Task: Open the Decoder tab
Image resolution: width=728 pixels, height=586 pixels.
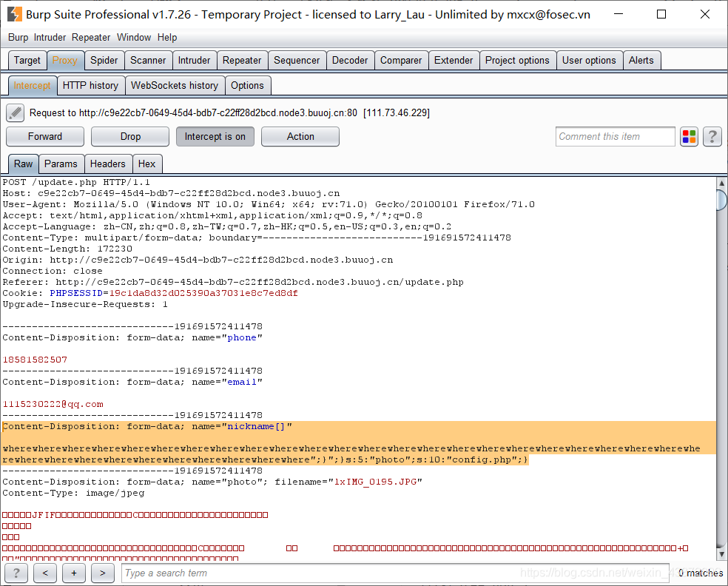Action: click(x=350, y=61)
